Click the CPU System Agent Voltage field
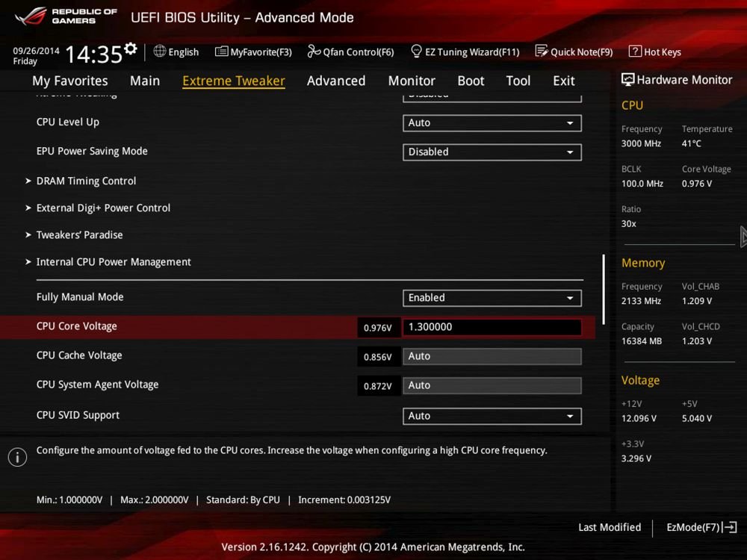This screenshot has height=560, width=747. click(x=492, y=385)
